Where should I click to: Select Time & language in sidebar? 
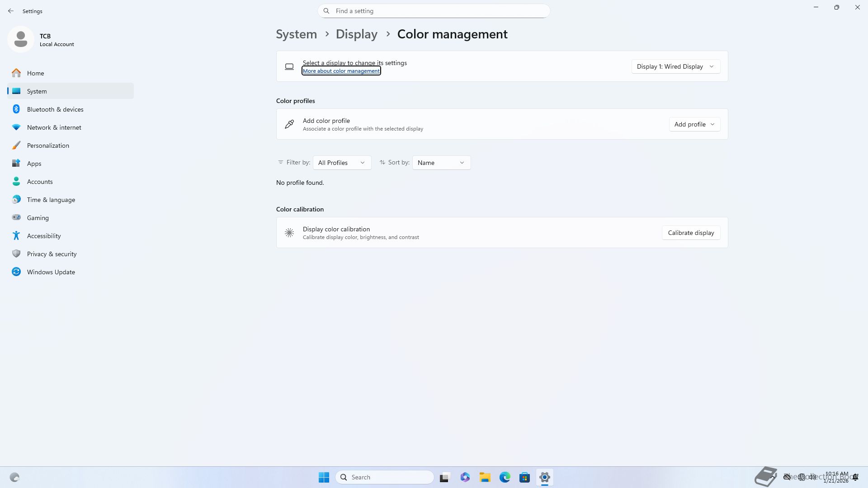51,200
